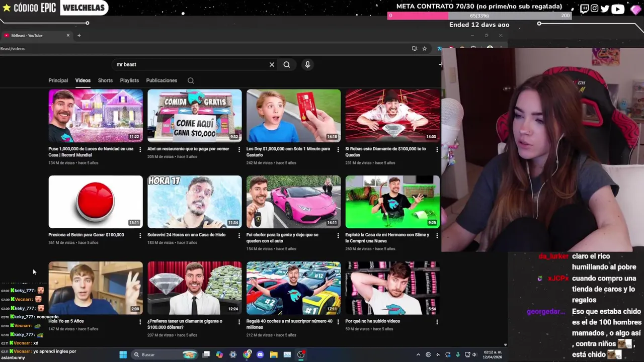
Task: Click the YouTube search magnifier button
Action: [x=287, y=64]
